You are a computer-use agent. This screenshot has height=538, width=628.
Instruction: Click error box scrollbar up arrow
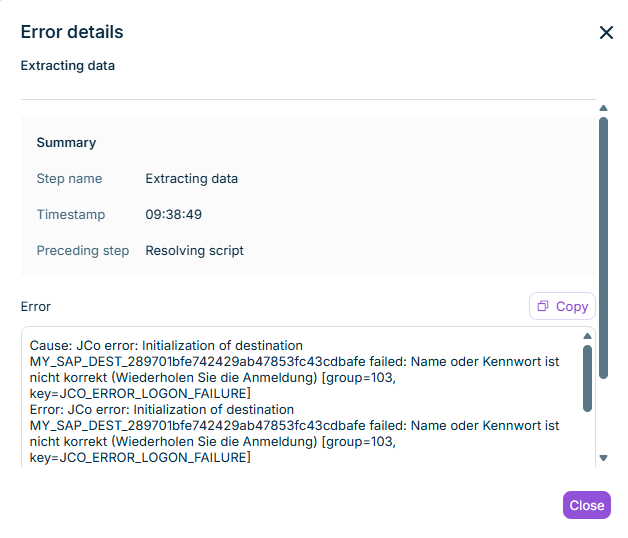(588, 336)
